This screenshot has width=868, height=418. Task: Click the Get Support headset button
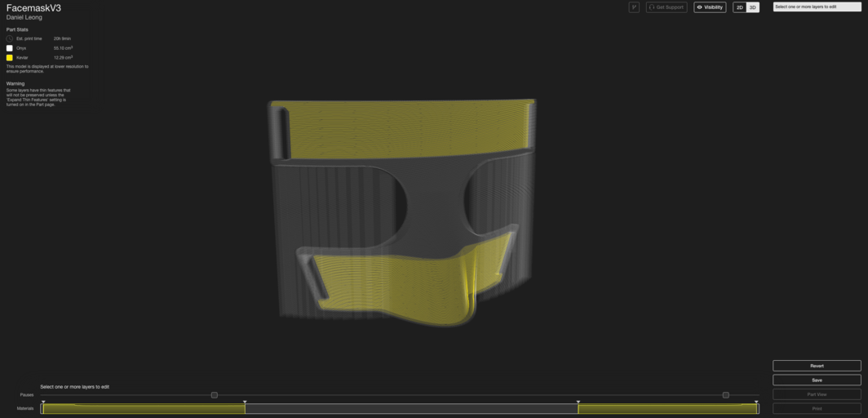pyautogui.click(x=666, y=7)
